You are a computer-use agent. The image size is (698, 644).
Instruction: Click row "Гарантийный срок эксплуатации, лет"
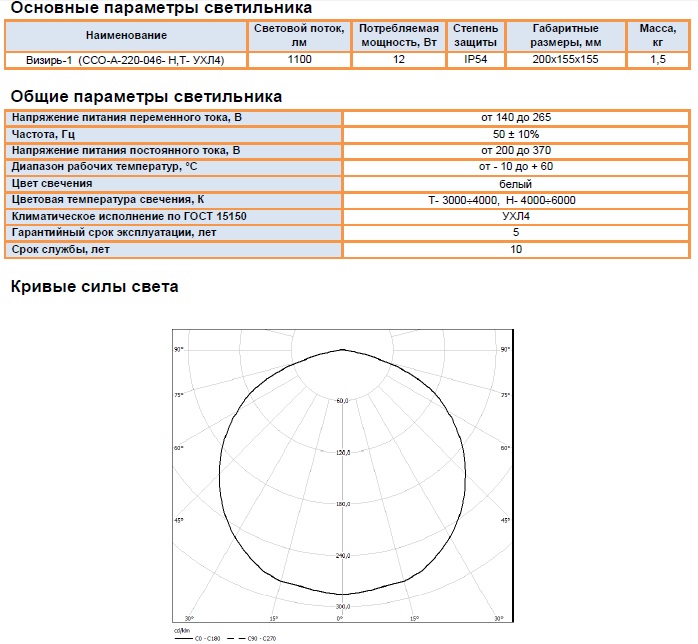[174, 233]
